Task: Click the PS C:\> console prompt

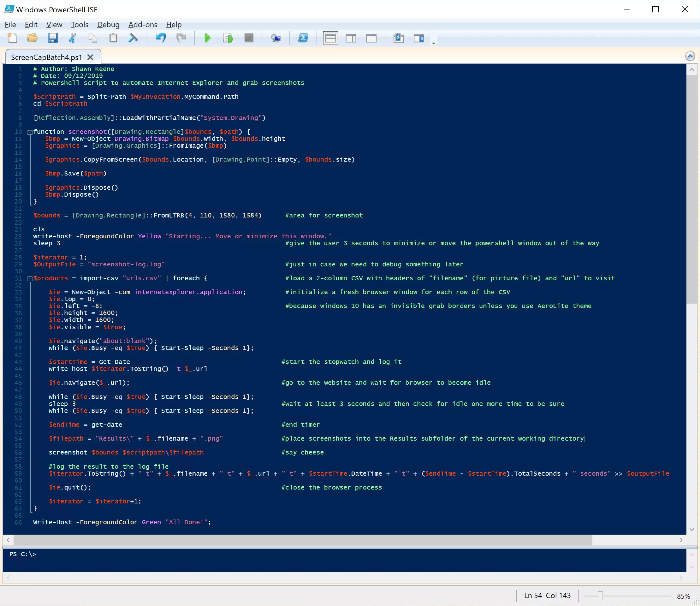Action: point(23,554)
